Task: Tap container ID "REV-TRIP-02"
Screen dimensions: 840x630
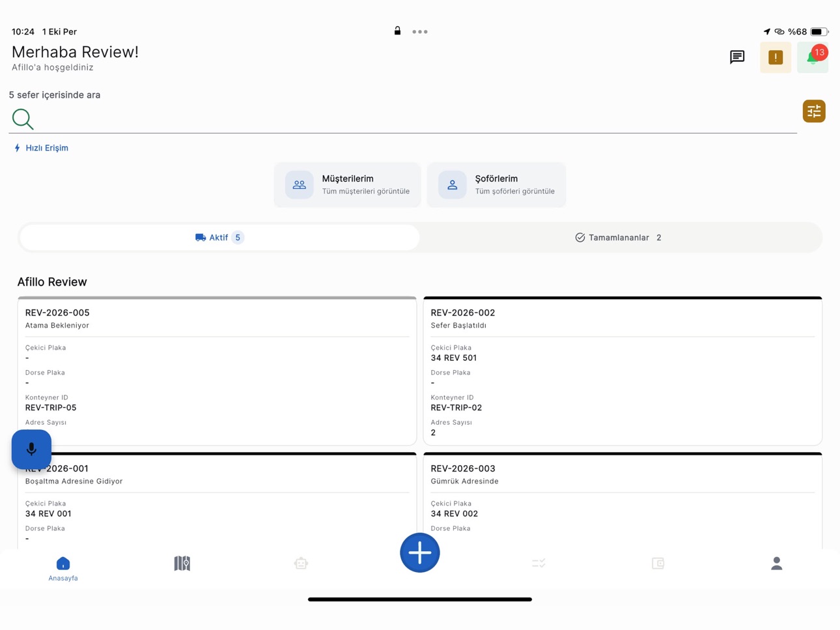Action: tap(456, 407)
